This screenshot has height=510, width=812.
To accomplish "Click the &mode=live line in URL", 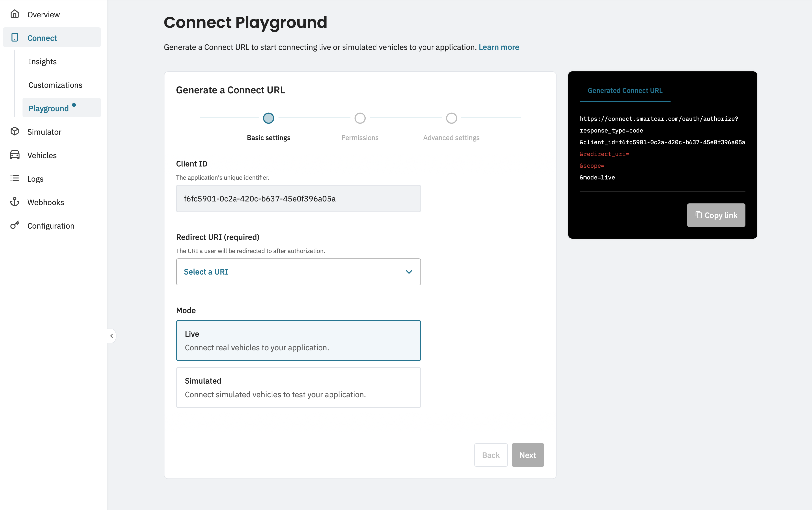I will [x=597, y=177].
